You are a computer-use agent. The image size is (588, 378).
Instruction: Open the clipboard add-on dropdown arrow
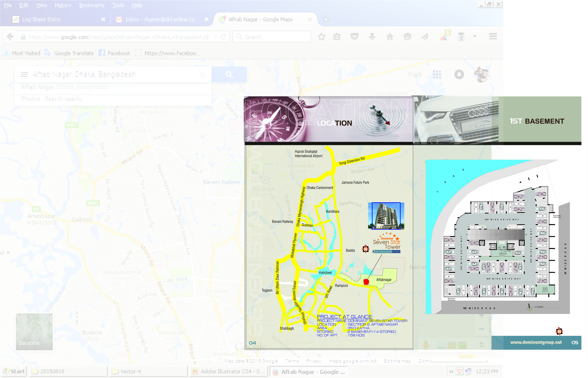tap(474, 37)
